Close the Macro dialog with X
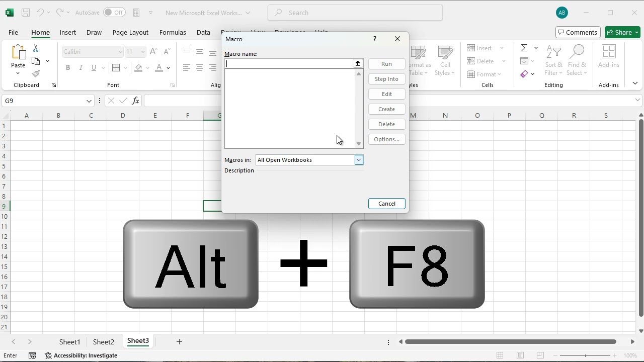 (x=397, y=39)
